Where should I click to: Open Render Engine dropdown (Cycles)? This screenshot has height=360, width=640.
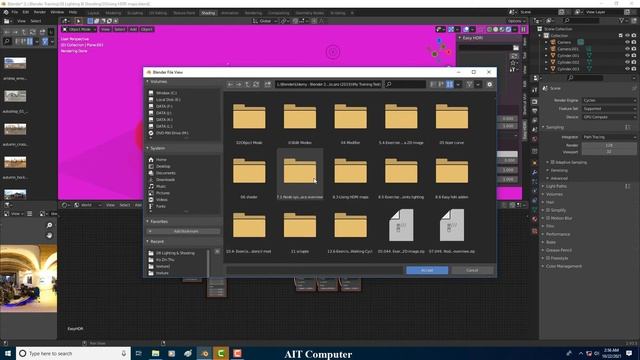point(609,100)
